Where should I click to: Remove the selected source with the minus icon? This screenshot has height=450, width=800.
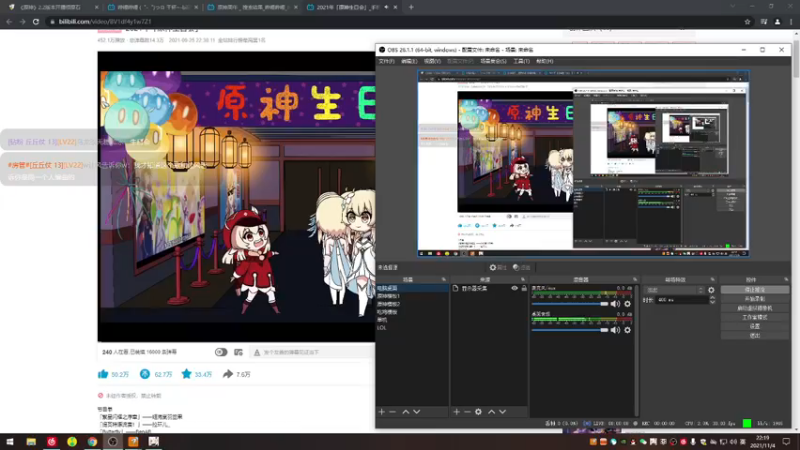click(467, 412)
